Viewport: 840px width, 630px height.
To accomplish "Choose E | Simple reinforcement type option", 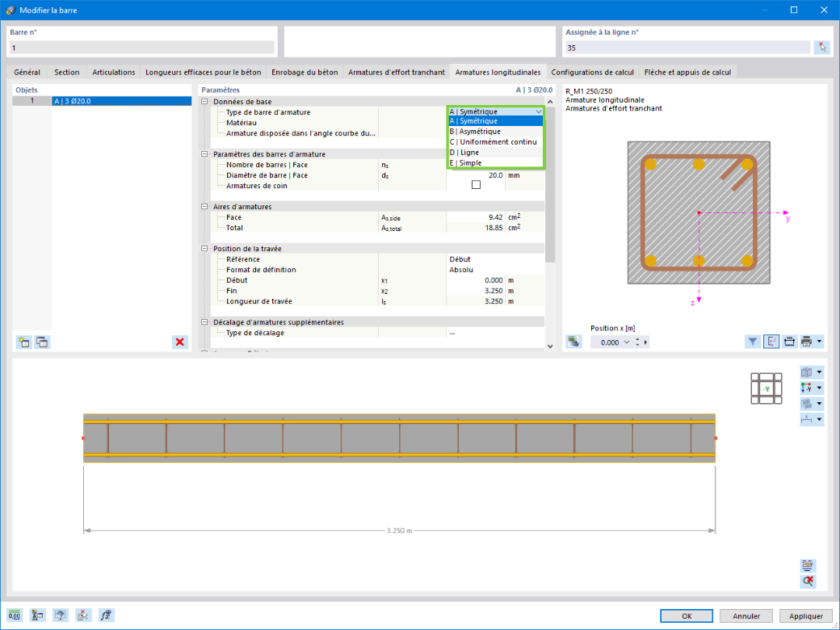I will coord(496,163).
